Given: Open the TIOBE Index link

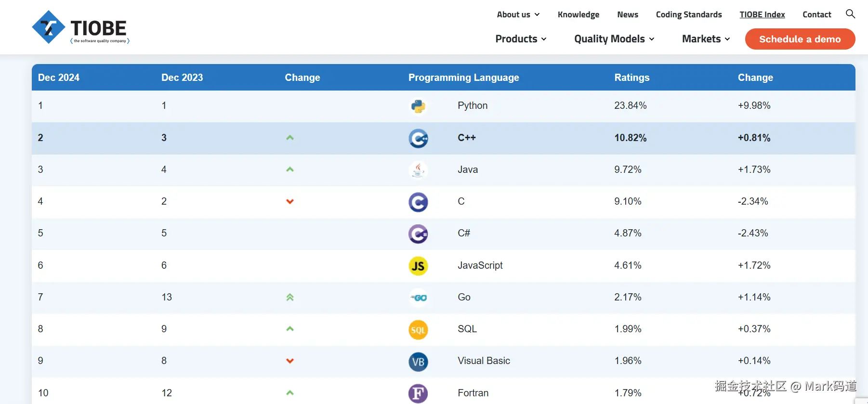Looking at the screenshot, I should pyautogui.click(x=762, y=14).
